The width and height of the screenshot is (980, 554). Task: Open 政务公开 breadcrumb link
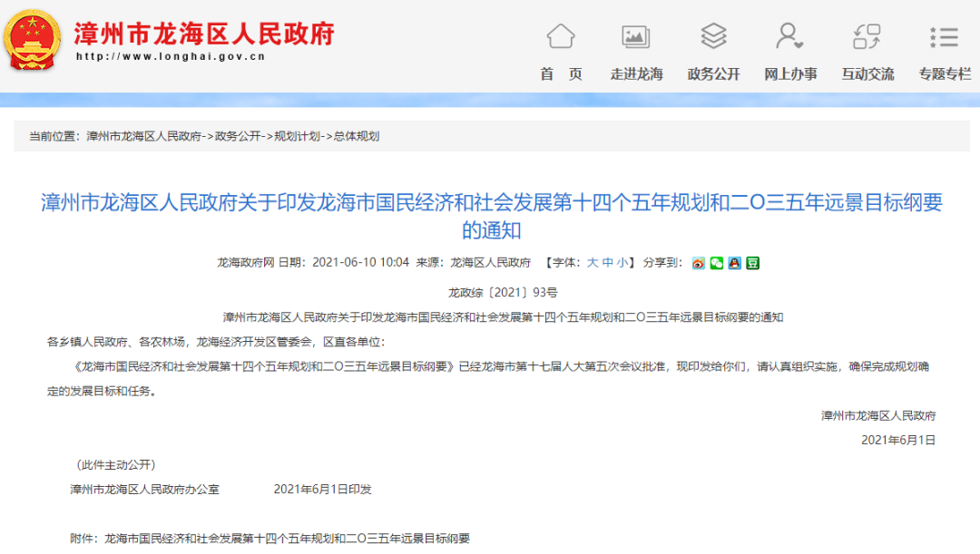point(239,136)
